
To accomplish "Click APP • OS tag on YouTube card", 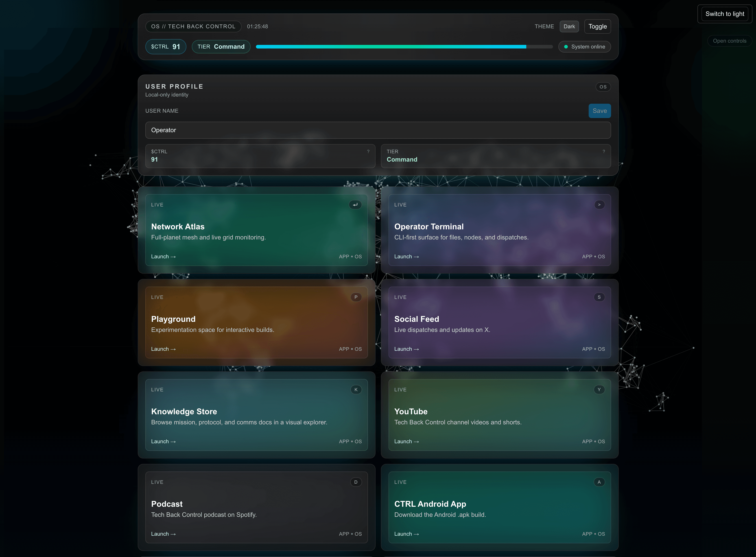I will pyautogui.click(x=594, y=441).
